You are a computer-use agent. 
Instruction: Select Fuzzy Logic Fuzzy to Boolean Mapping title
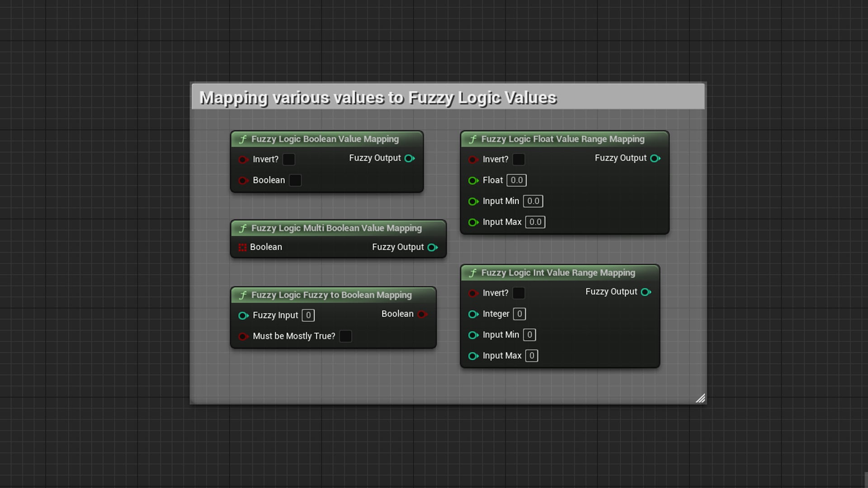point(331,295)
